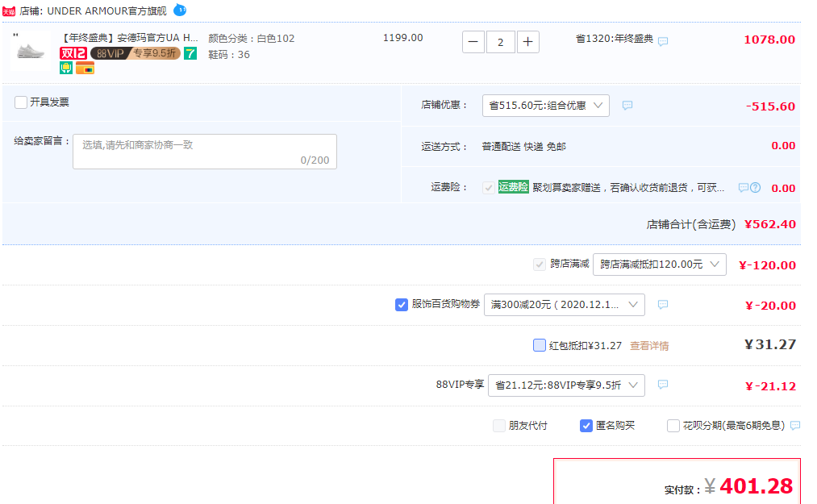
Task: Click the 给卖家留言 message text box
Action: click(x=205, y=152)
